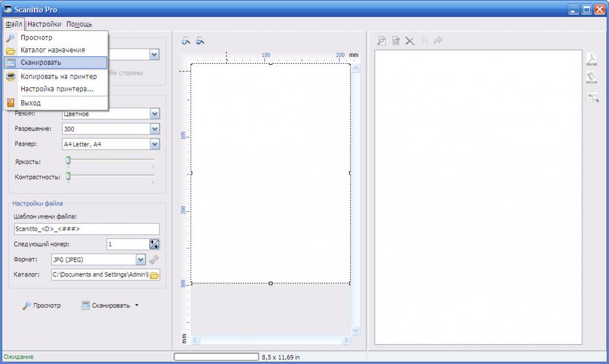Click the Следующий номер field

[x=128, y=244]
